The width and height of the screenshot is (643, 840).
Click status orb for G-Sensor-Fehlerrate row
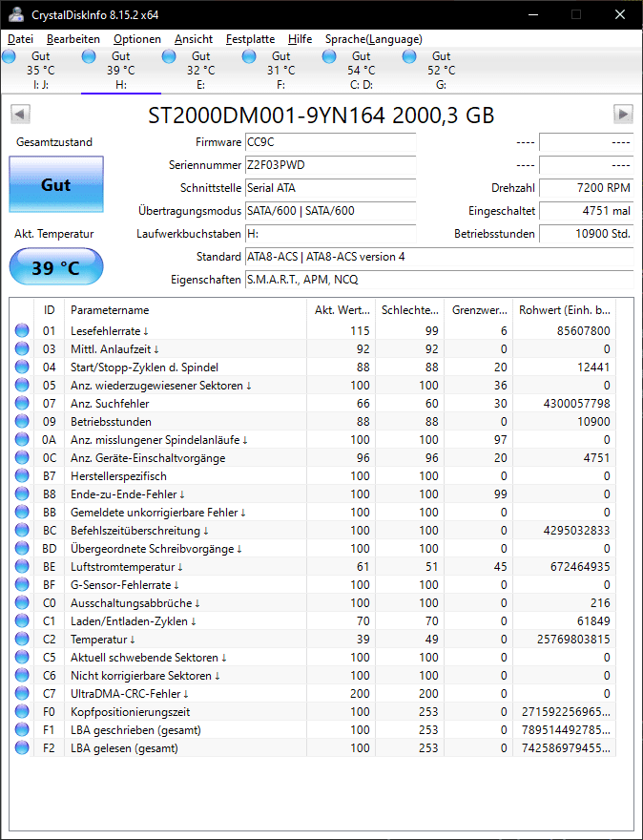[x=22, y=585]
